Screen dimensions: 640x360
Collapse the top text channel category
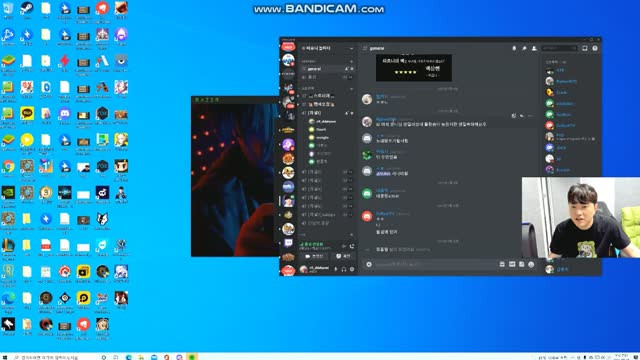pos(309,61)
